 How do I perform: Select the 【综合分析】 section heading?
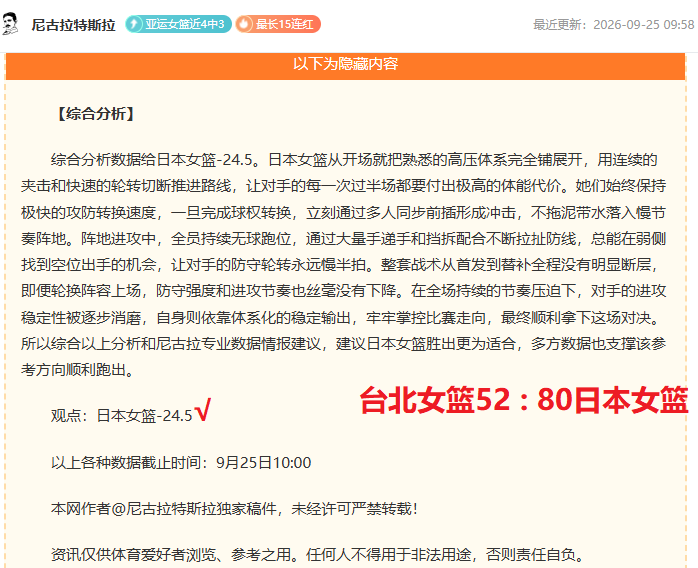(x=96, y=114)
